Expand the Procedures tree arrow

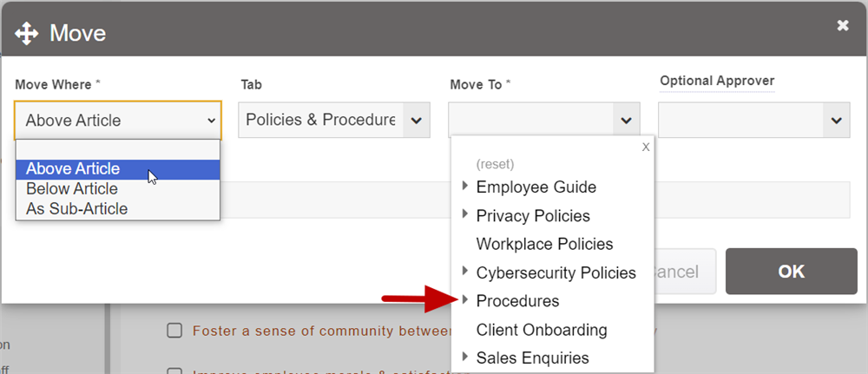(466, 300)
